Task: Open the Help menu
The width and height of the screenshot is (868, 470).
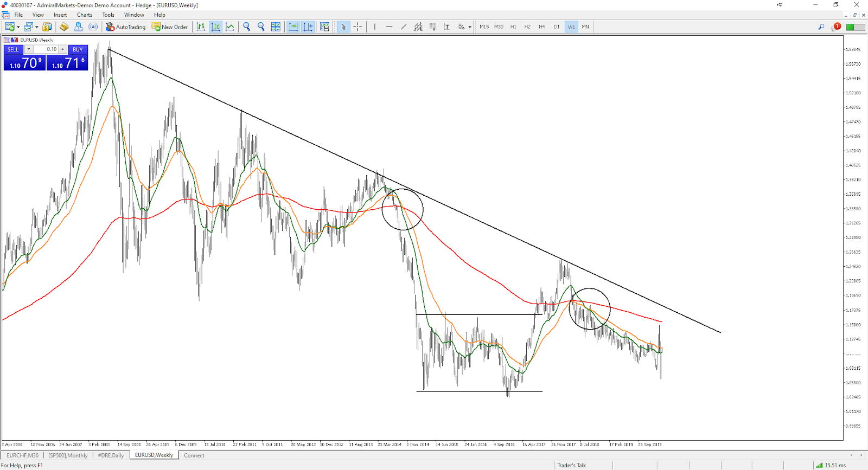Action: pyautogui.click(x=159, y=15)
